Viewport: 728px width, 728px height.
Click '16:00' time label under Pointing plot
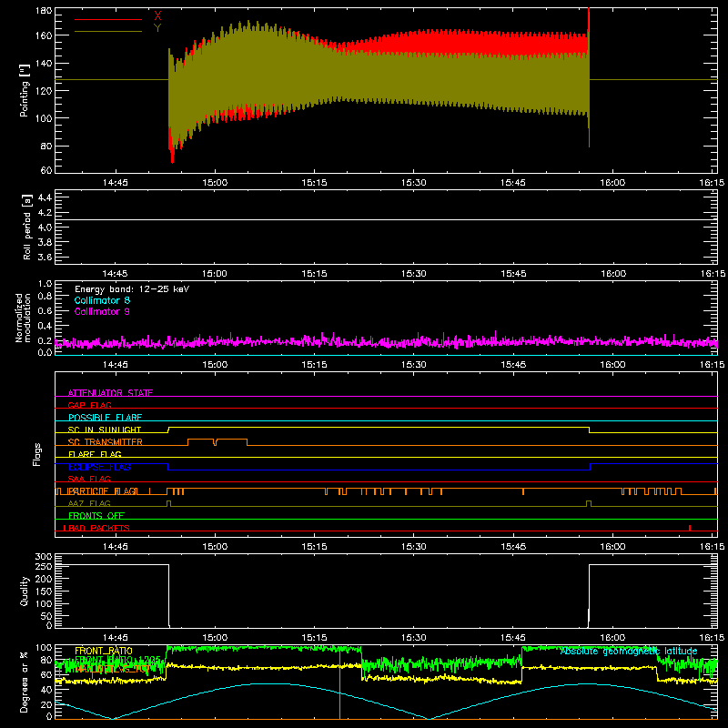[612, 183]
